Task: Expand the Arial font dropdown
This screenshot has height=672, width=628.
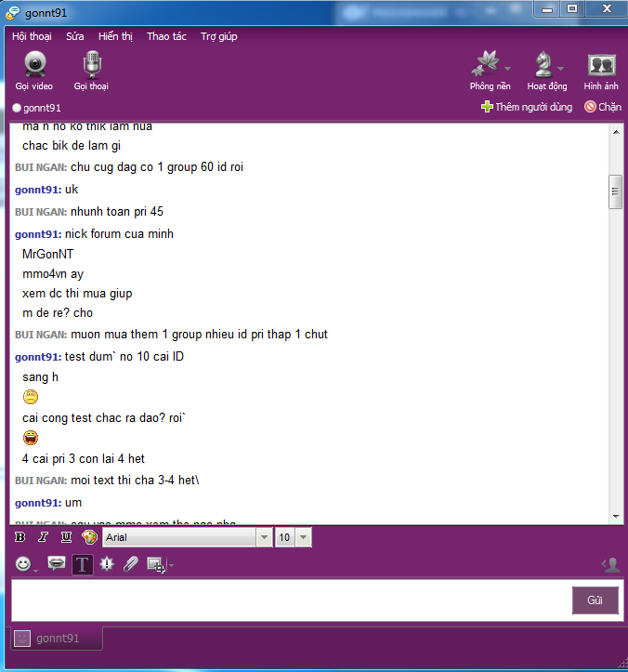Action: [265, 537]
